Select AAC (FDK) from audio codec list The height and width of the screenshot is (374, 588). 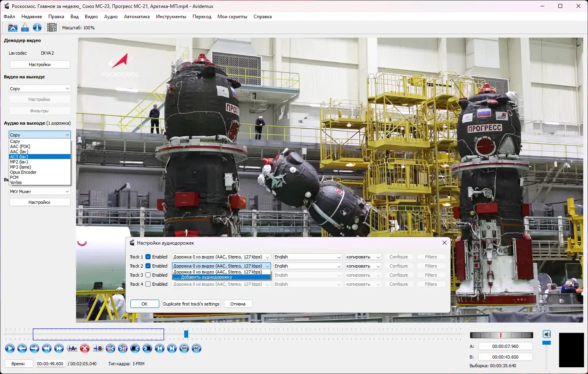40,146
